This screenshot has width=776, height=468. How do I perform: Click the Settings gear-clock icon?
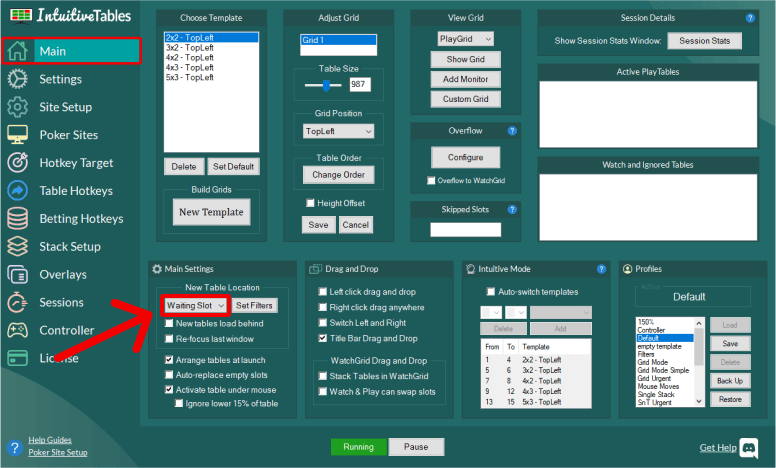18,79
